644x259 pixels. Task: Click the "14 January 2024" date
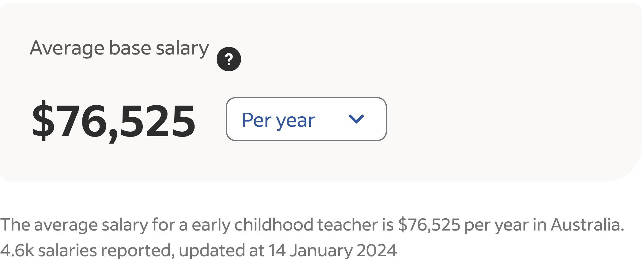click(x=332, y=250)
